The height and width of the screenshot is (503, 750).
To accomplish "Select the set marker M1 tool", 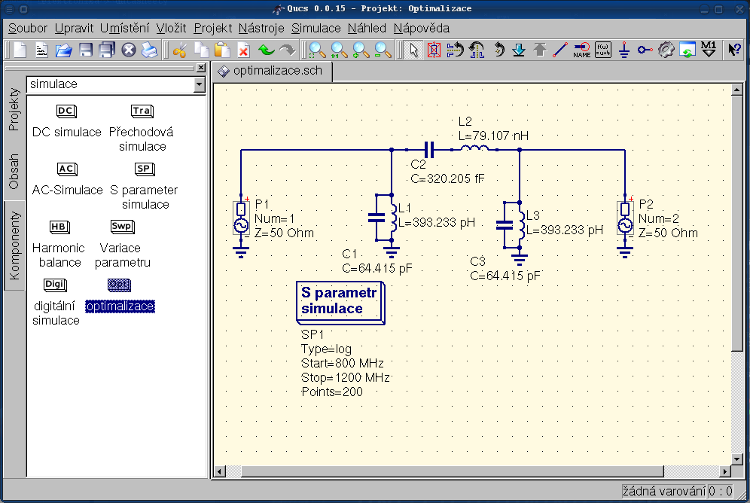I will [709, 50].
